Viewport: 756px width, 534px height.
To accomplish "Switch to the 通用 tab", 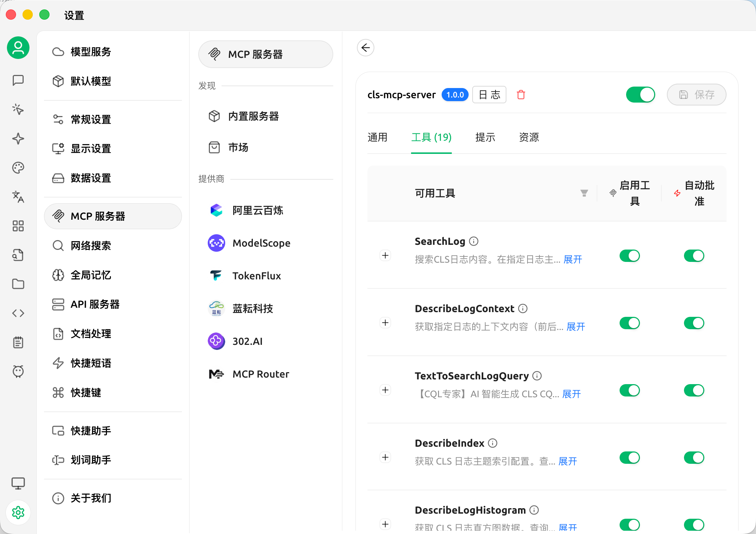I will [377, 137].
